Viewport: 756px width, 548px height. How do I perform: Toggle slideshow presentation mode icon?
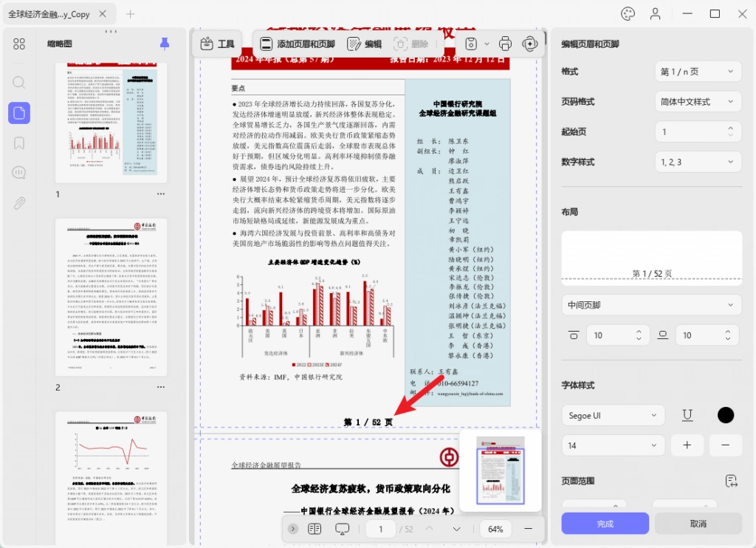coord(342,529)
